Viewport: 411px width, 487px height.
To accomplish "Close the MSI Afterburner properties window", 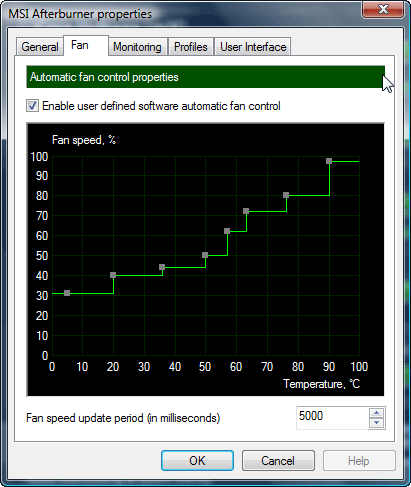I will pos(383,9).
